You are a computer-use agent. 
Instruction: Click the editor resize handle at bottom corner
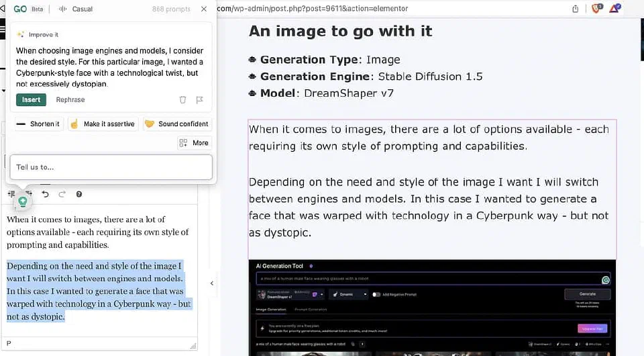point(193,345)
